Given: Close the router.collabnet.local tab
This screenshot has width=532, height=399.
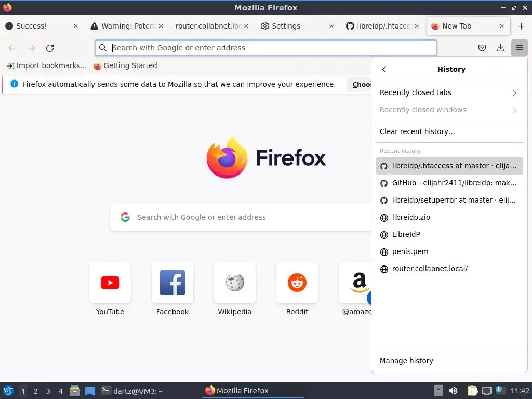Looking at the screenshot, I should [x=246, y=26].
